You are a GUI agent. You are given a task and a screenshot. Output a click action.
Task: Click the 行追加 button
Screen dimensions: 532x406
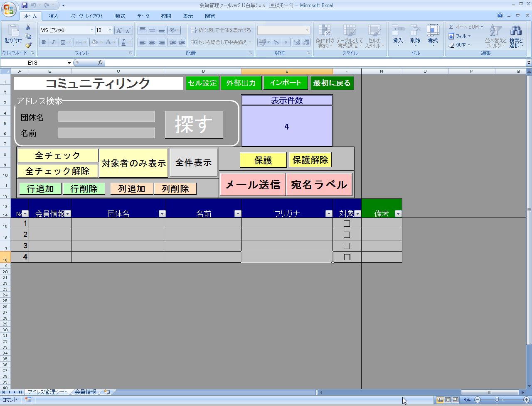point(40,189)
